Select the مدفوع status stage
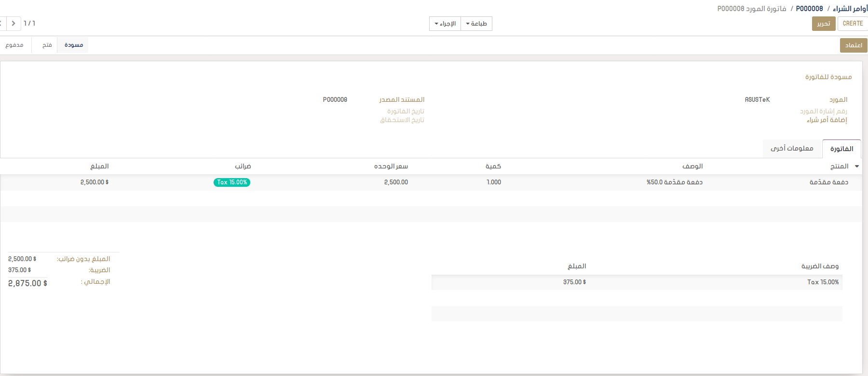Viewport: 868px width, 376px height. click(x=14, y=45)
